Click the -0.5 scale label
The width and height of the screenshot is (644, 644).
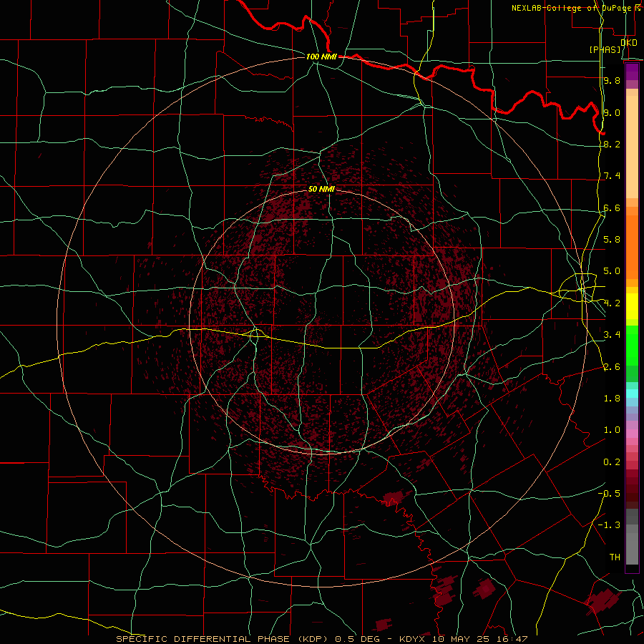click(x=609, y=494)
